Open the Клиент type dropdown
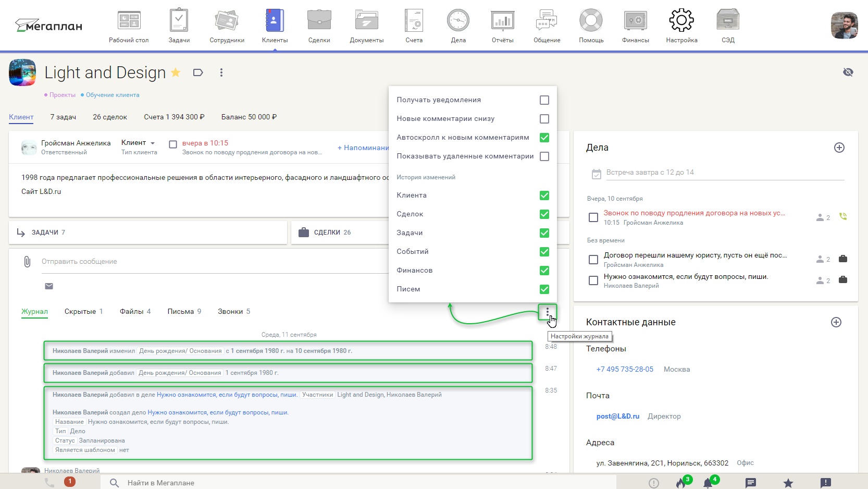 (x=138, y=143)
